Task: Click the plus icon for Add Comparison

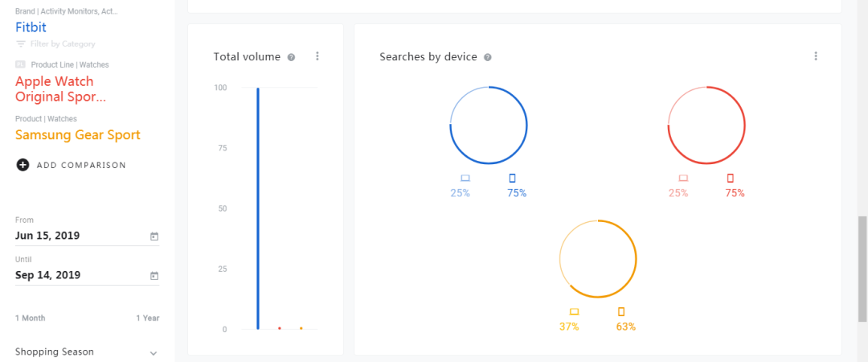Action: click(23, 165)
